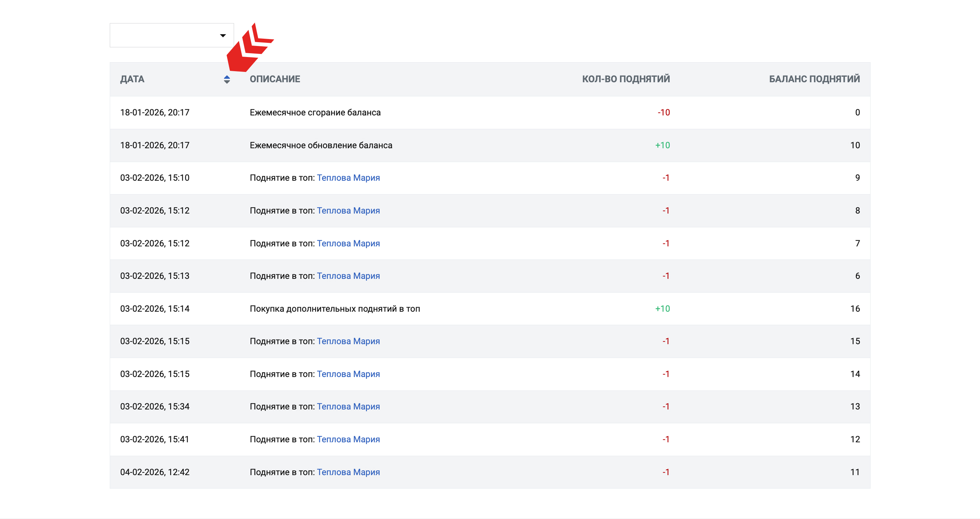Click the ОПИСАНИЕ column header
This screenshot has height=519, width=980.
pyautogui.click(x=275, y=79)
